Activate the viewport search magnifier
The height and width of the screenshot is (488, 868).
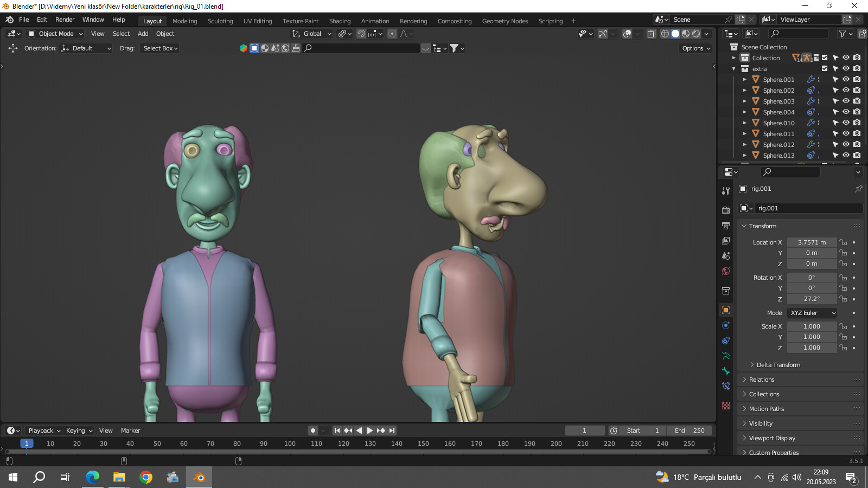point(308,48)
